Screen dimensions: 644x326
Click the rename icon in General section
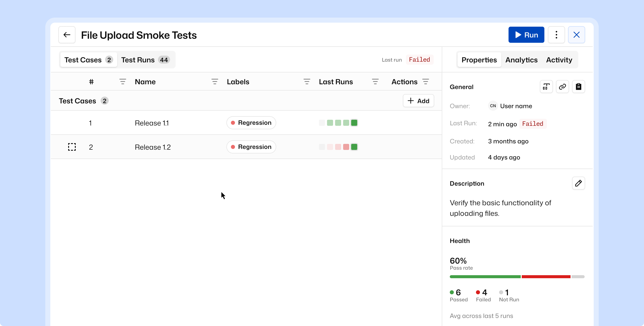coord(546,87)
